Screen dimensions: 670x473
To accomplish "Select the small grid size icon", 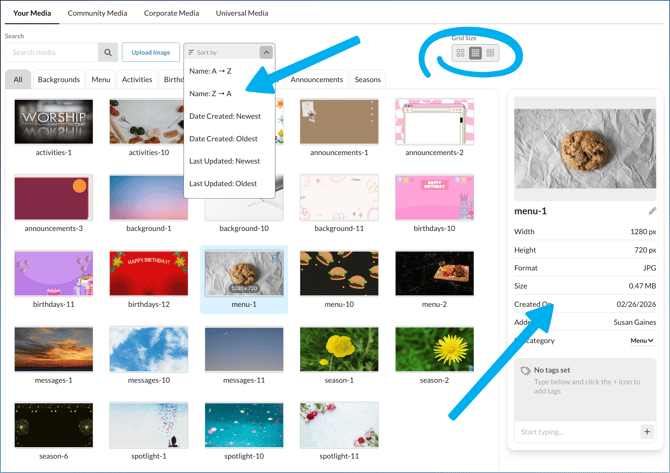I will point(490,53).
